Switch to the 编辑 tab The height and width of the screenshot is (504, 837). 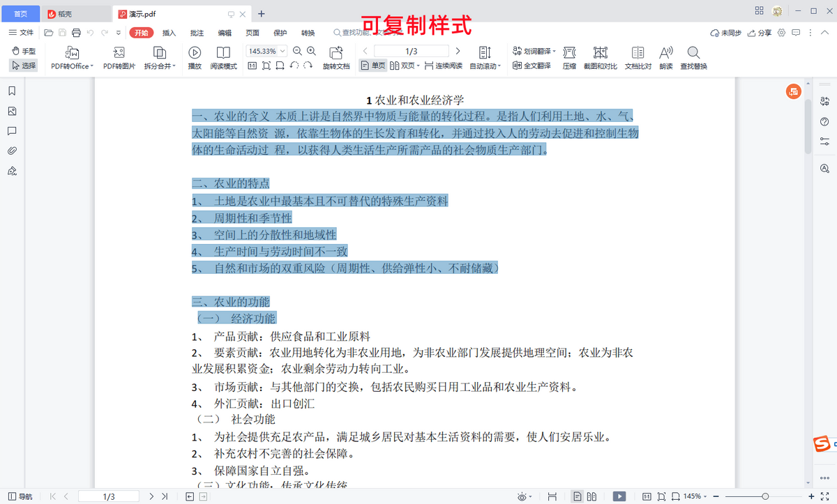[225, 33]
